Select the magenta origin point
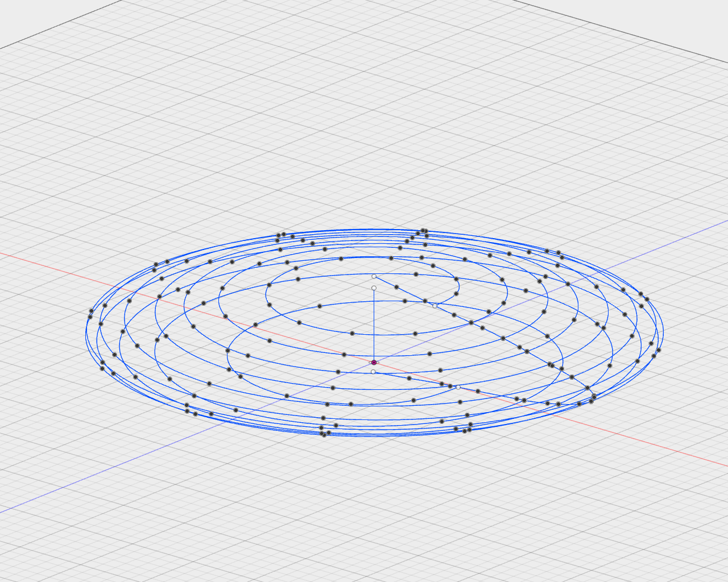The image size is (728, 582). [x=374, y=362]
